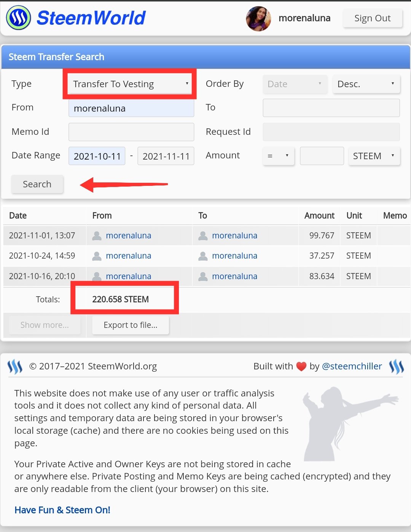Viewport: 411px width, 532px height.
Task: Click user icon in From column of 2021-11-01 row
Action: pos(97,236)
